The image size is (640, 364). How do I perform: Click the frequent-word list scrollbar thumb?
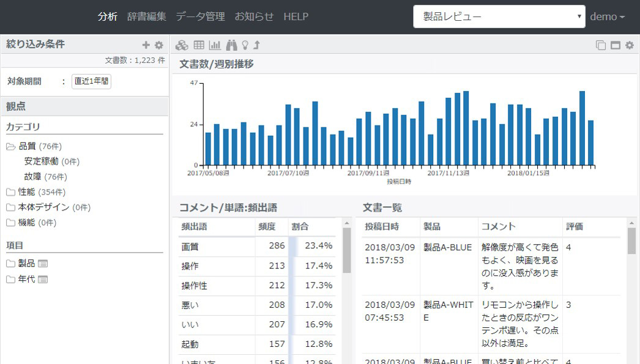[347, 250]
